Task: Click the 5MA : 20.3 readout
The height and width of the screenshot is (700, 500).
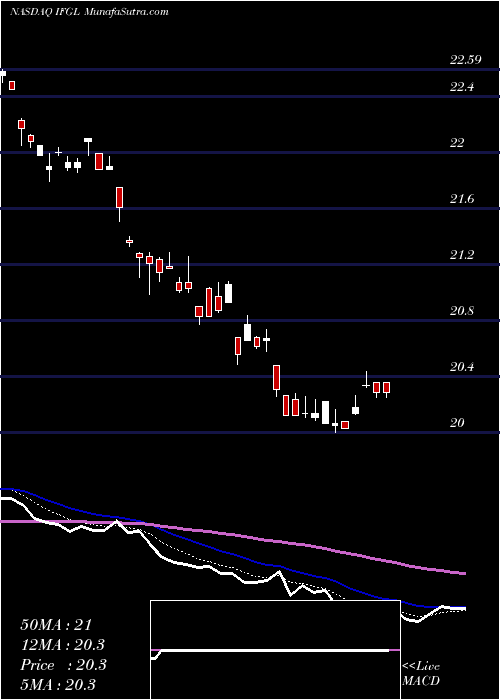Action: (x=58, y=684)
